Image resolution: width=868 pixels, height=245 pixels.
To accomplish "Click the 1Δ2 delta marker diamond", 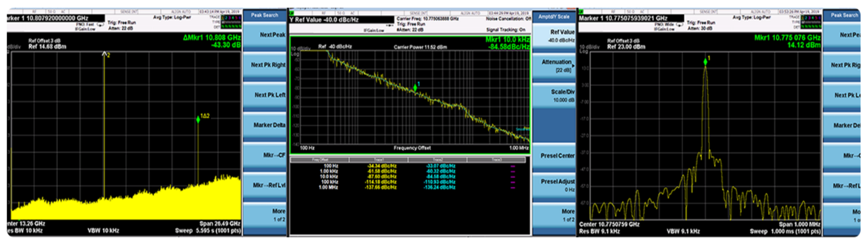I will click(x=198, y=119).
